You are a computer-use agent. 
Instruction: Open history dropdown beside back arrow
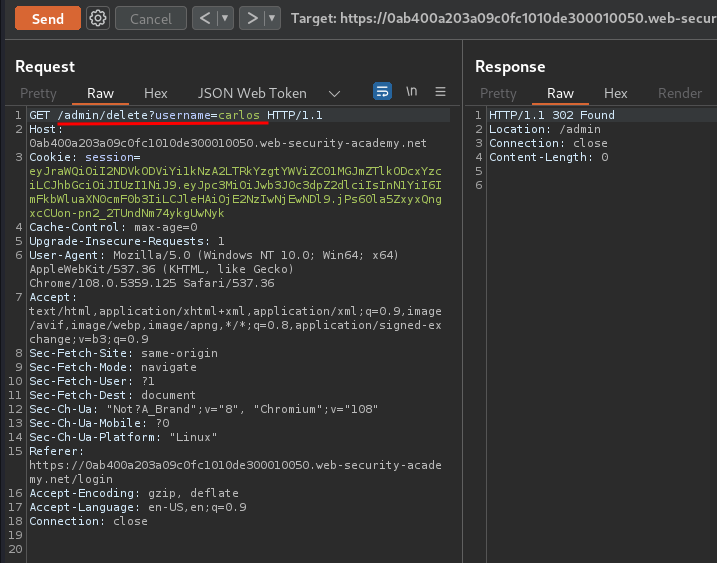coord(225,18)
